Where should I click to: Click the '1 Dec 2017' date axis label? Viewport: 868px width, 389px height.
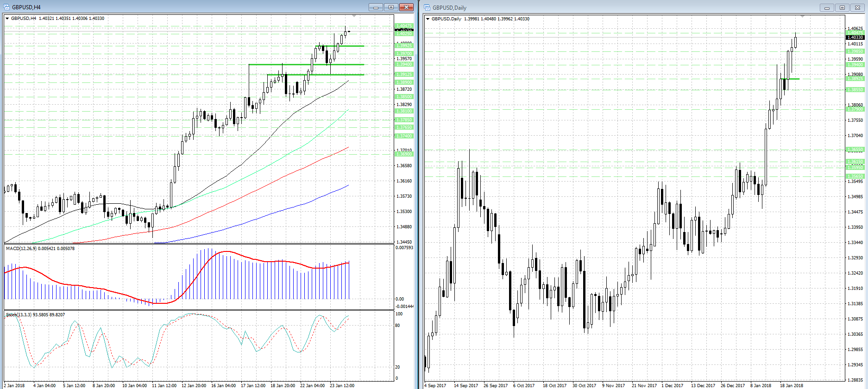tap(672, 385)
